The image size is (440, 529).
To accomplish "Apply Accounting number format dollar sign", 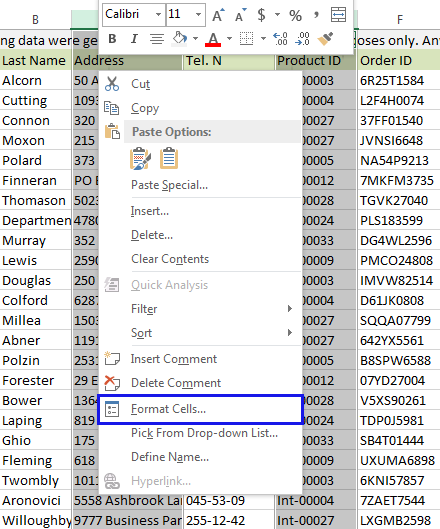I will coord(261,15).
